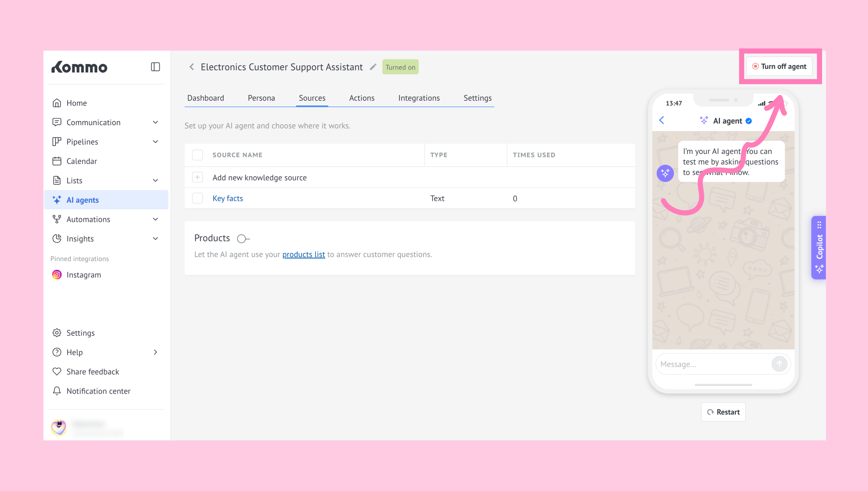
Task: Click the Settings gear icon in sidebar
Action: point(57,333)
